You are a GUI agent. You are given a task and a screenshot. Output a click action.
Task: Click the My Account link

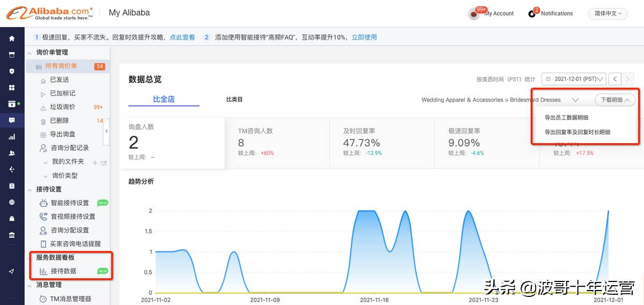click(499, 13)
